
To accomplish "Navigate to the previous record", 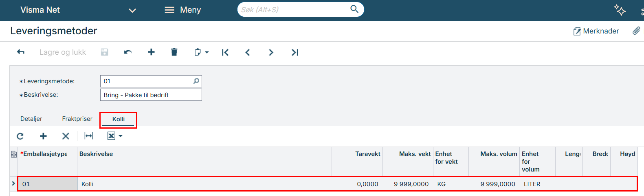I will coord(248,52).
